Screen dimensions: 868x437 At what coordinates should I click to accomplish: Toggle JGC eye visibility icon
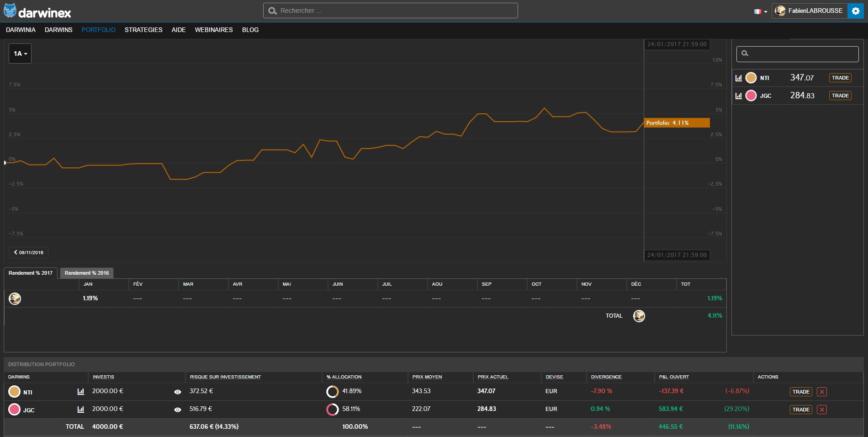tap(178, 410)
